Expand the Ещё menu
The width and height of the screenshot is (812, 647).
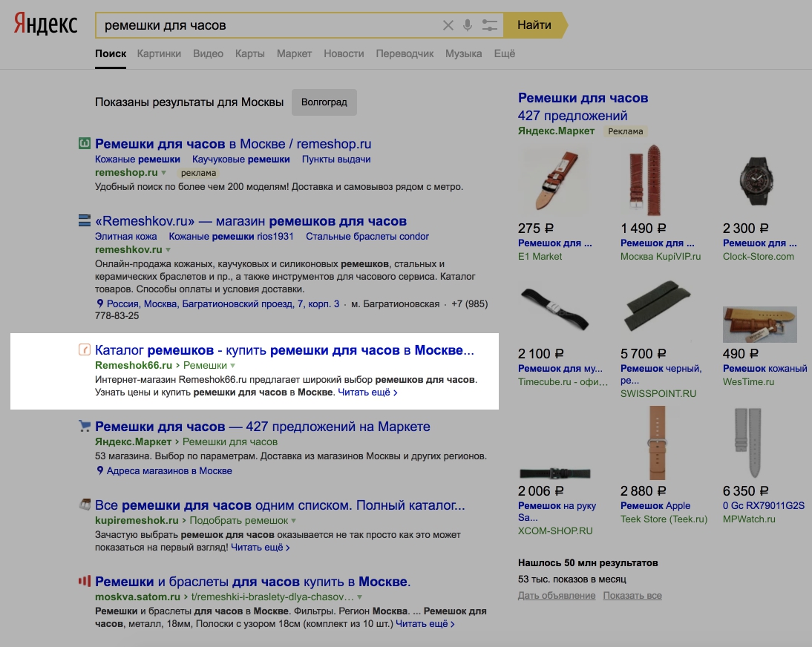505,54
